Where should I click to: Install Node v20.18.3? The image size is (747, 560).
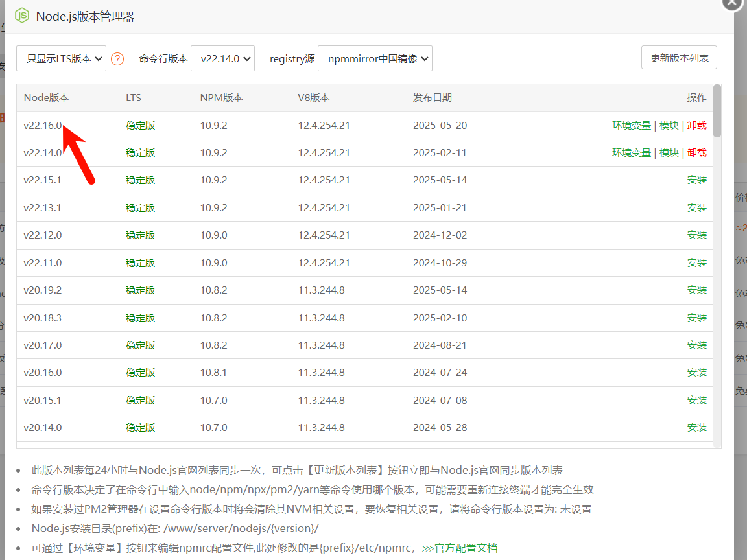pos(696,318)
